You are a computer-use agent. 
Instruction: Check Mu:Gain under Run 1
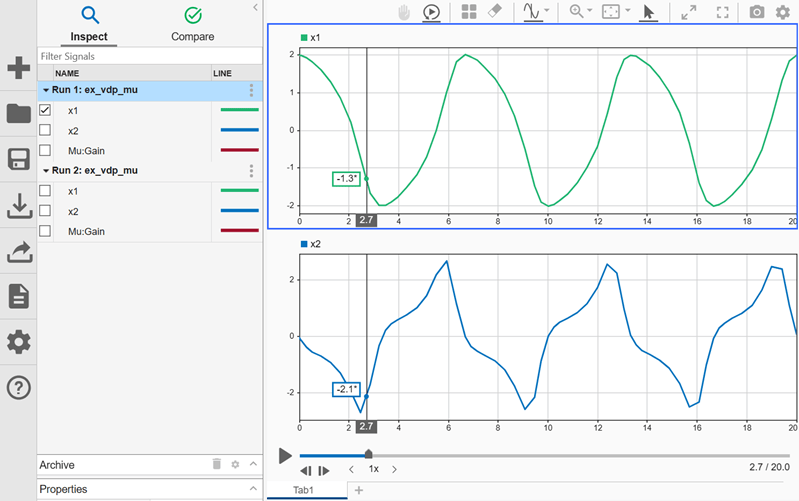tap(45, 150)
